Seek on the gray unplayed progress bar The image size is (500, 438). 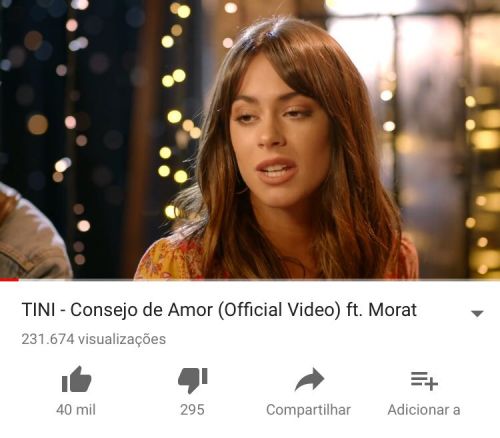coord(259,280)
